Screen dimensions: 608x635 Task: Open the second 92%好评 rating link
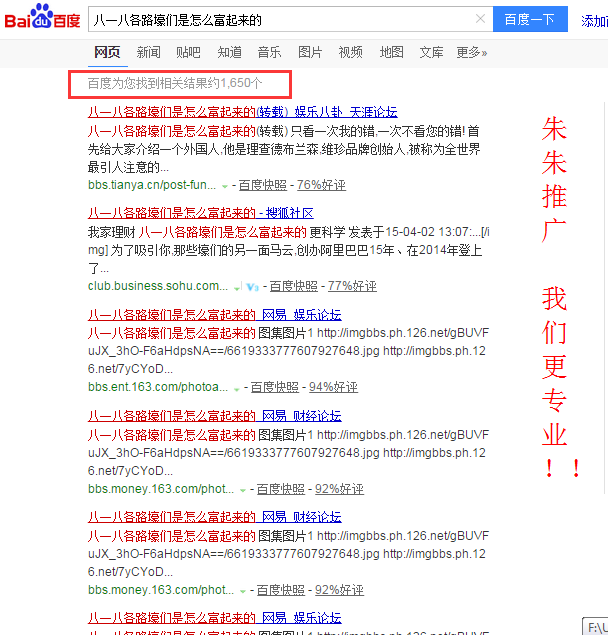click(339, 590)
